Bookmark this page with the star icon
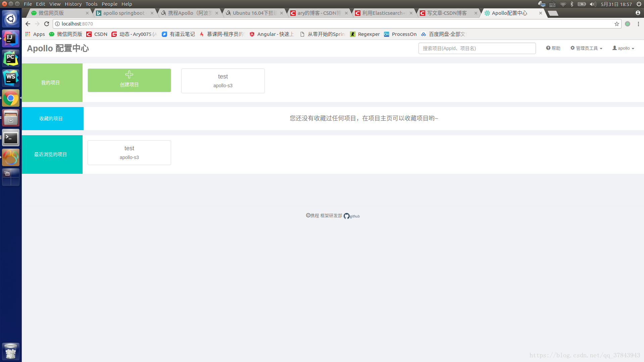This screenshot has height=362, width=644. tap(617, 24)
